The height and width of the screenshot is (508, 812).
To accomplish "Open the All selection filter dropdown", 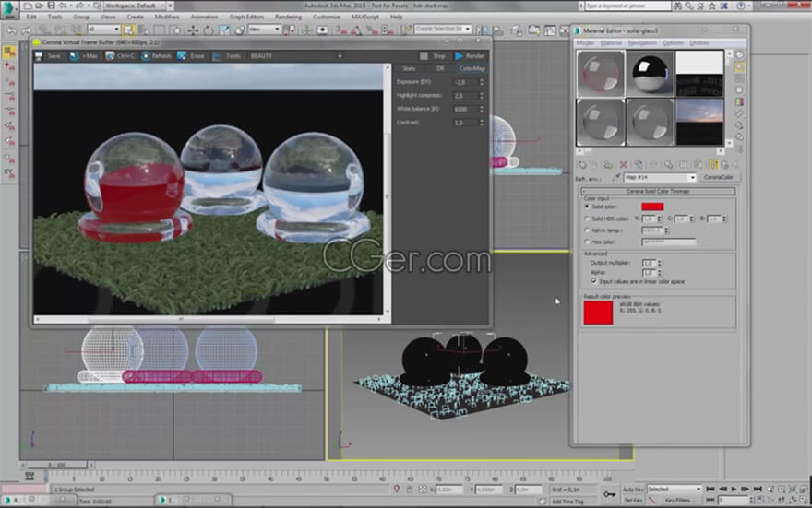I will 103,29.
